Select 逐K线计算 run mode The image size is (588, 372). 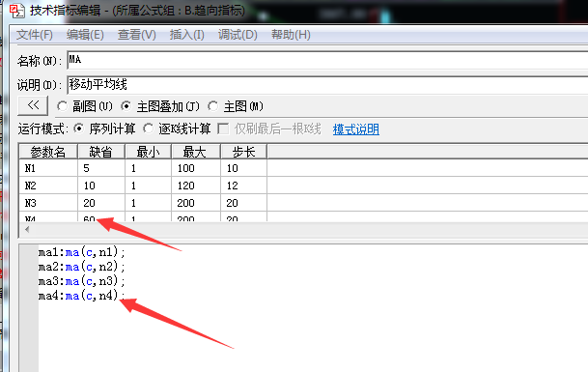[149, 129]
